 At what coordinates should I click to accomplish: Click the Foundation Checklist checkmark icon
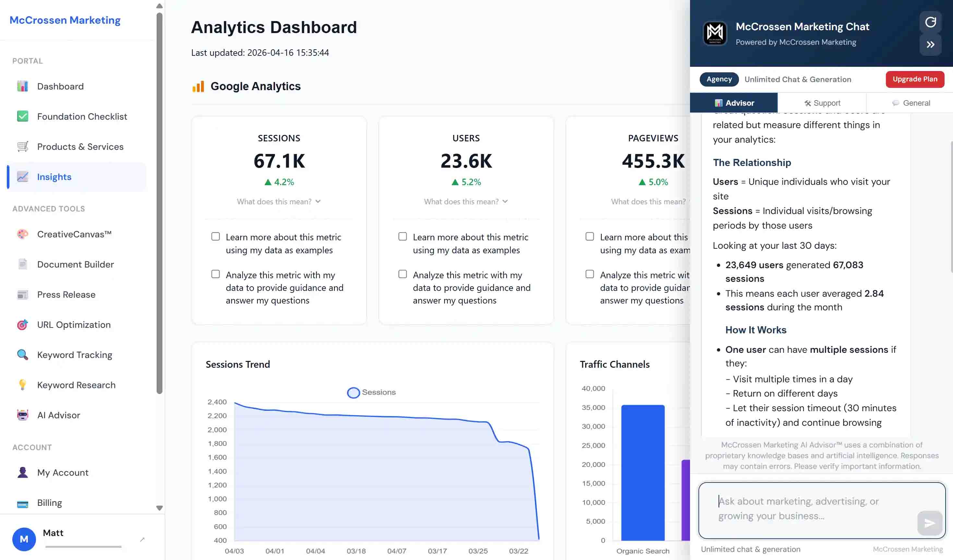23,116
